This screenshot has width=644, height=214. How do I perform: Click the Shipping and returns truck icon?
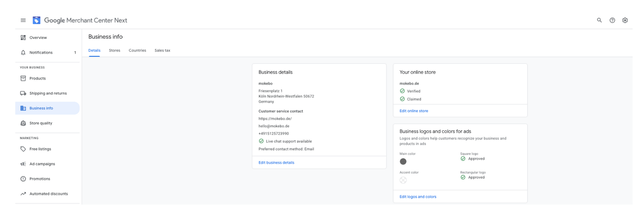pos(23,93)
